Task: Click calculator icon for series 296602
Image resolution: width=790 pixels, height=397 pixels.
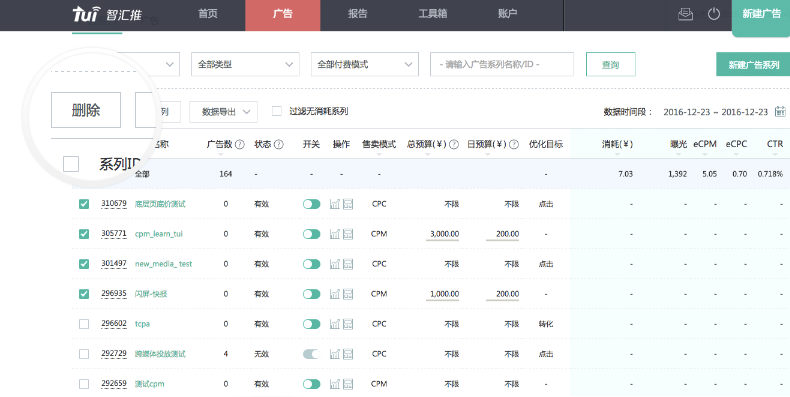Action: click(348, 324)
